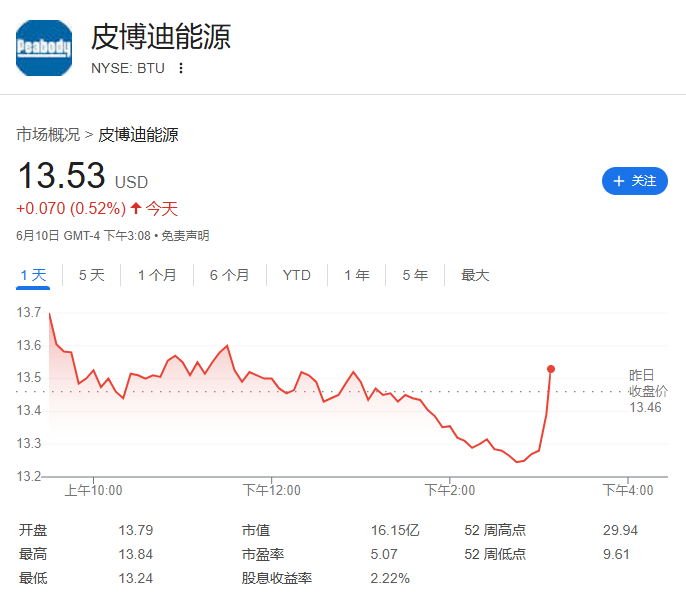686x594 pixels.
Task: Click the 13.7 y-axis label
Action: [29, 312]
